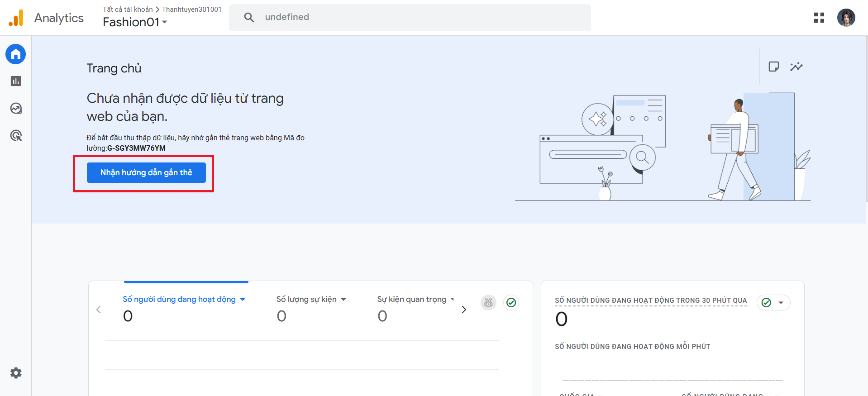
Task: Open the Insights sparkline icon
Action: click(796, 67)
